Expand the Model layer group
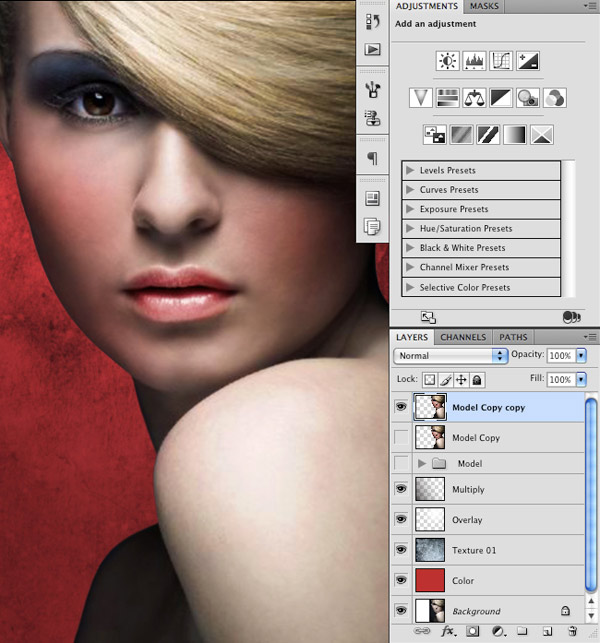 (x=422, y=464)
